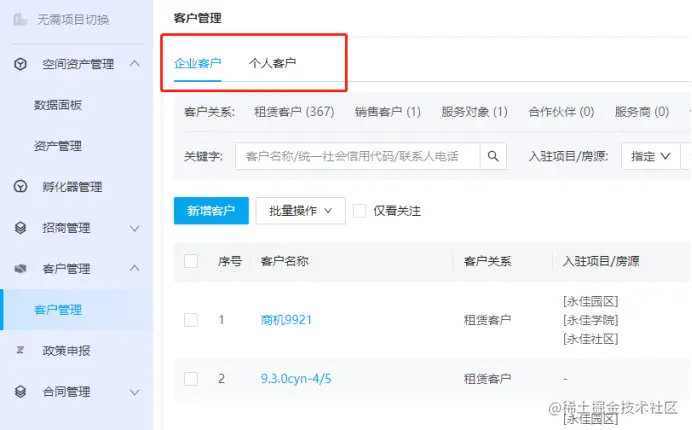The width and height of the screenshot is (692, 430).
Task: Click the 无需项目切换 label
Action: click(x=73, y=19)
